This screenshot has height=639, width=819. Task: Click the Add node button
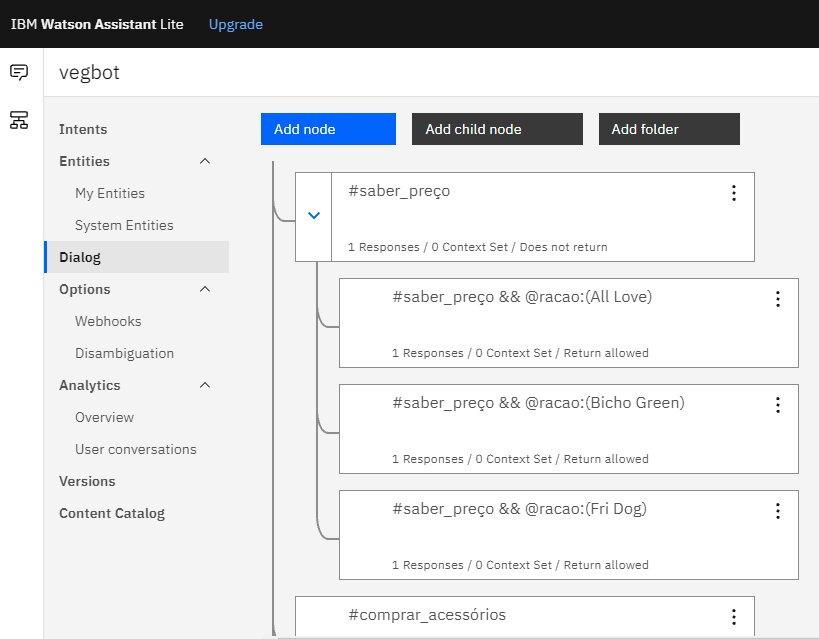click(x=328, y=129)
